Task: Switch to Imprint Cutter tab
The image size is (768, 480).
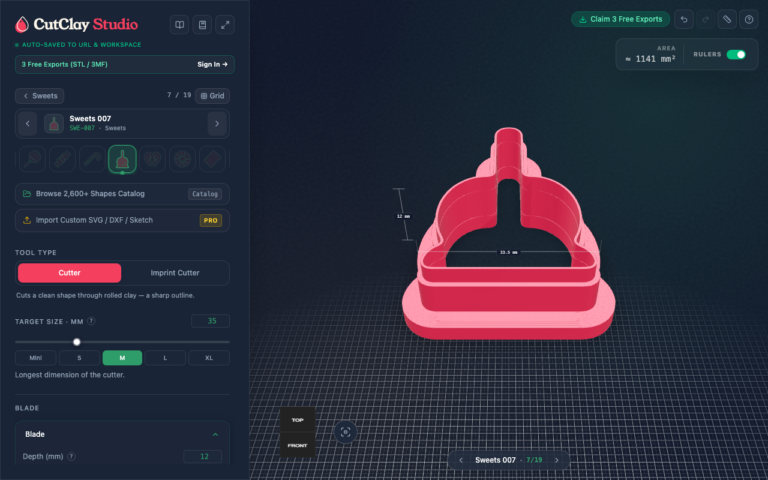Action: (x=175, y=273)
